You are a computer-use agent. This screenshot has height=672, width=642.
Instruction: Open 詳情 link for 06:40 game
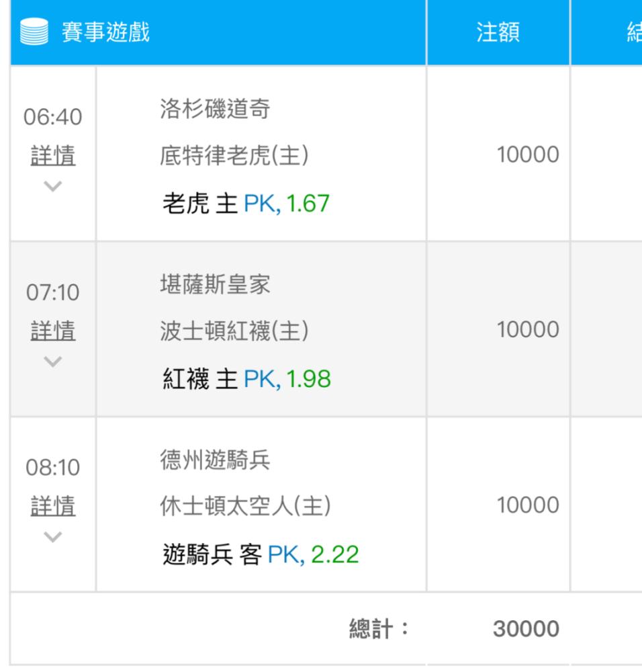(53, 155)
